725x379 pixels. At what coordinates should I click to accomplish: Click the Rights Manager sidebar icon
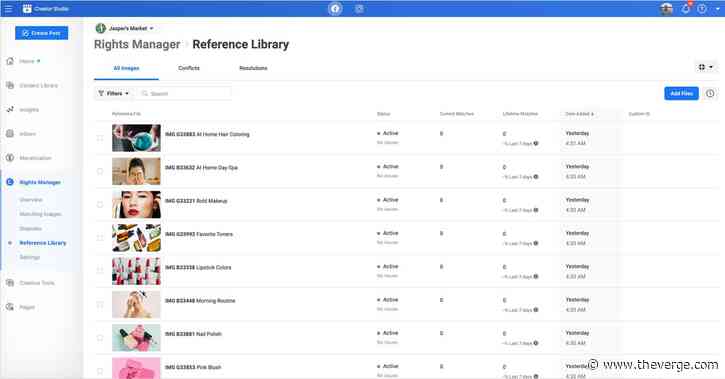[10, 182]
